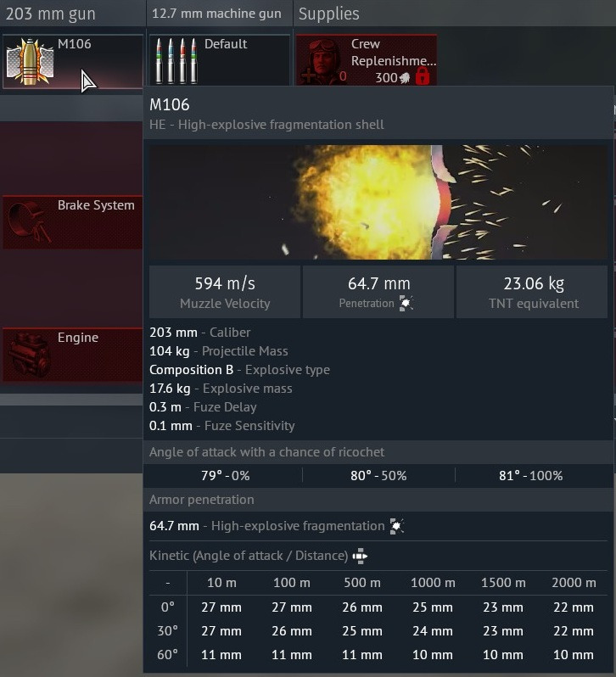Viewport: 616px width, 677px height.
Task: Click '0.3 m - Fuze Delay' line
Action: [203, 407]
